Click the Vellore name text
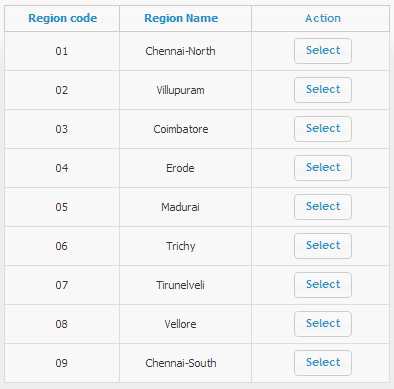The width and height of the screenshot is (394, 389). pos(180,324)
